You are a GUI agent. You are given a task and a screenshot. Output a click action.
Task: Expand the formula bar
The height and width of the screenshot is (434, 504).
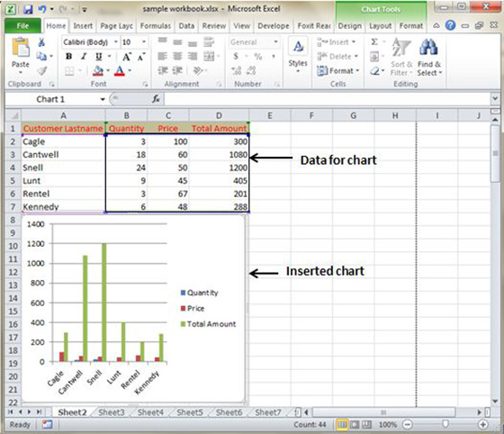495,99
